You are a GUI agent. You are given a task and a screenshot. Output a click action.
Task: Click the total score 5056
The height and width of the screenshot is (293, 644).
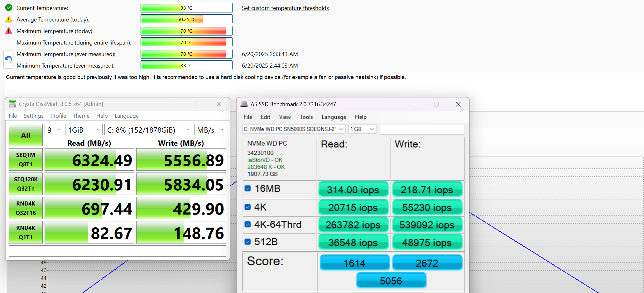point(391,281)
